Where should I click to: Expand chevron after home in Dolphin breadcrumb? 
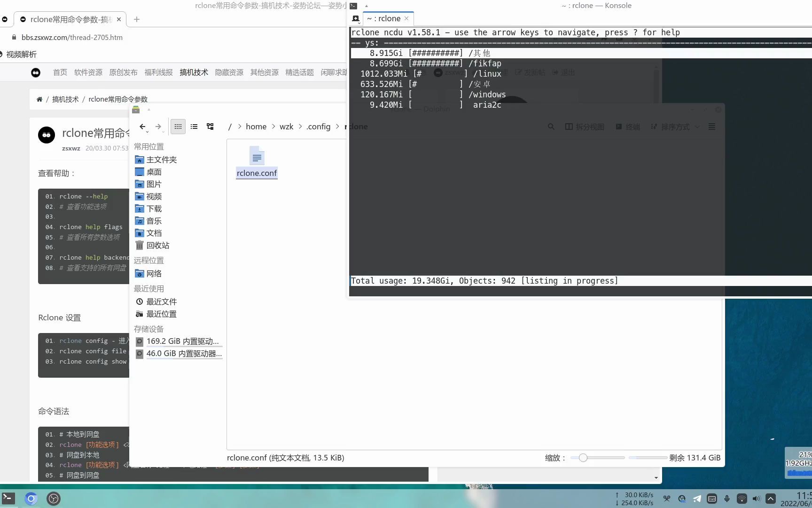[x=273, y=127]
